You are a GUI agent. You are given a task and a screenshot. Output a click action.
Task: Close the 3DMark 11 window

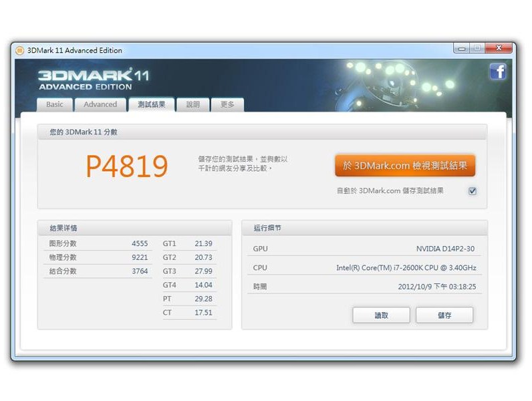pos(499,48)
